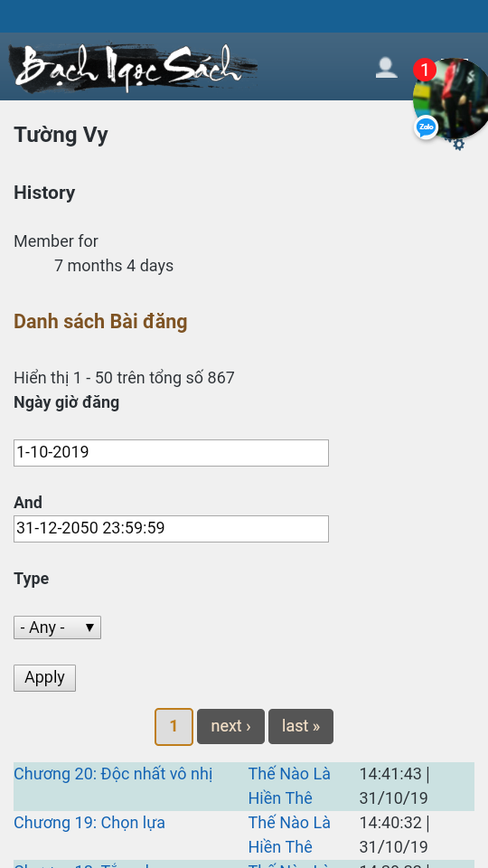
Task: Click the Tường Vy profile name heading
Action: 61,135
